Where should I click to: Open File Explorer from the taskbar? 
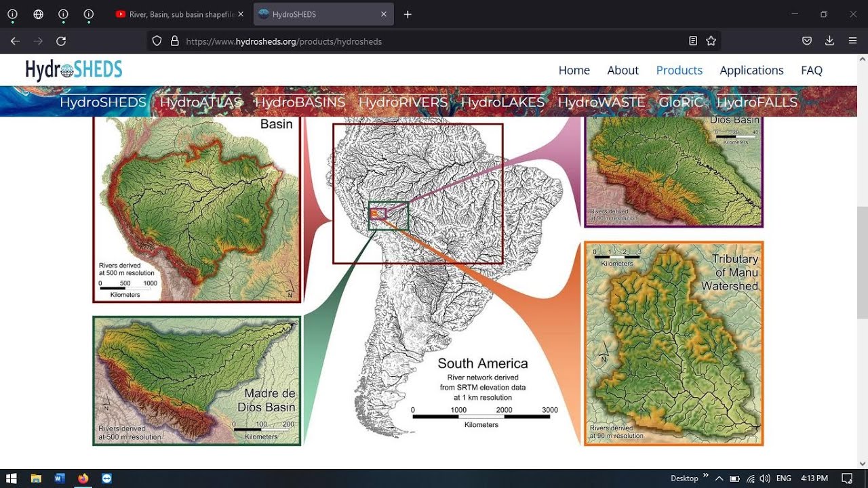[x=36, y=479]
